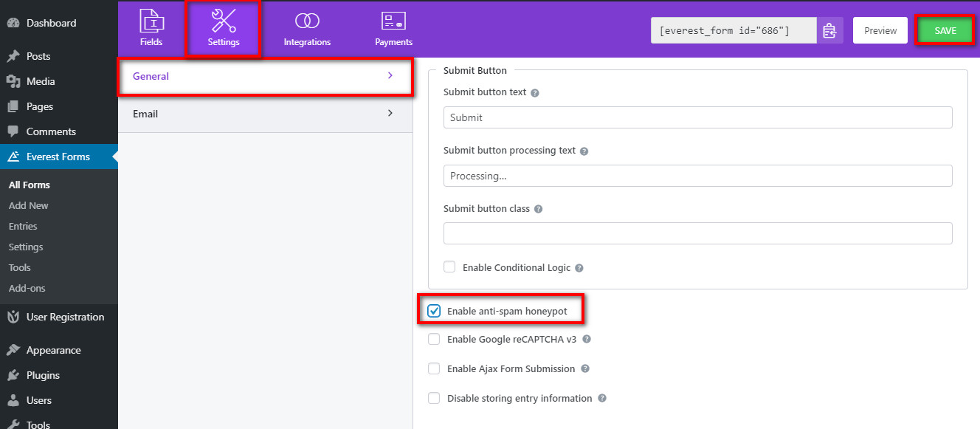The width and height of the screenshot is (980, 429).
Task: Edit the Submit button processing text field
Action: pos(697,176)
